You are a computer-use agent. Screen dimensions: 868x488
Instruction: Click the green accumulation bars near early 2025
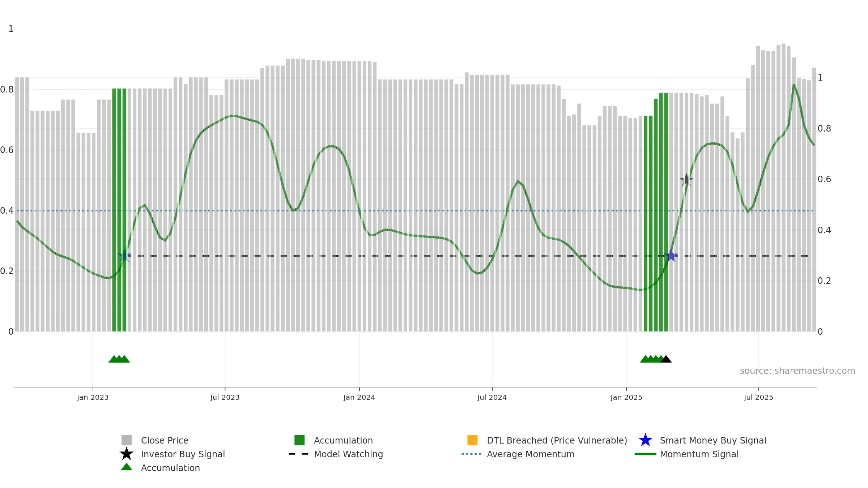(656, 212)
